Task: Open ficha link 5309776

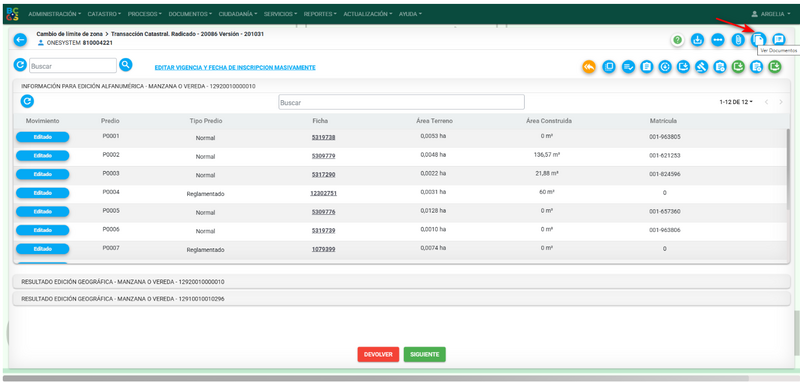Action: tap(323, 212)
